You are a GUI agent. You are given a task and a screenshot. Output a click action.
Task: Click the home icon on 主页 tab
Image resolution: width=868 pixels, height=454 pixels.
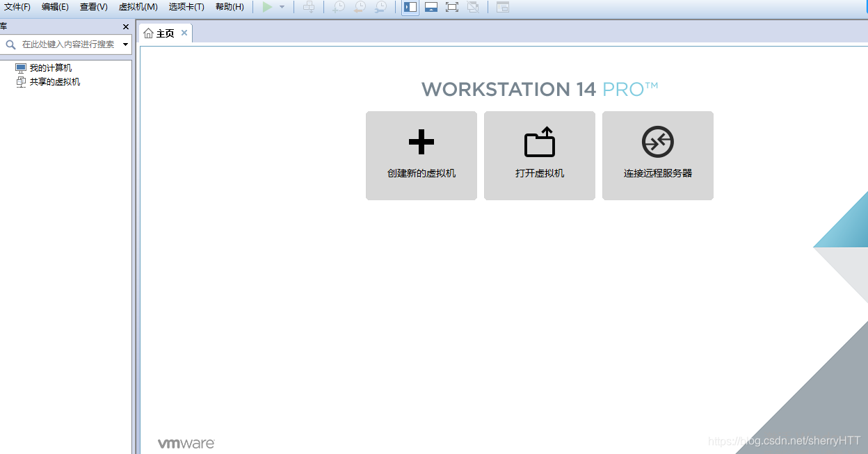(x=148, y=33)
